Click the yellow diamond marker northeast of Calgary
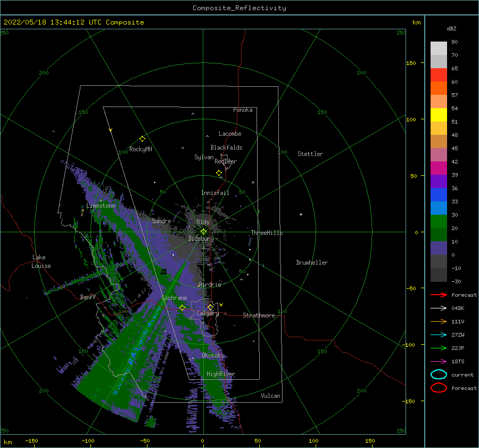 [210, 307]
